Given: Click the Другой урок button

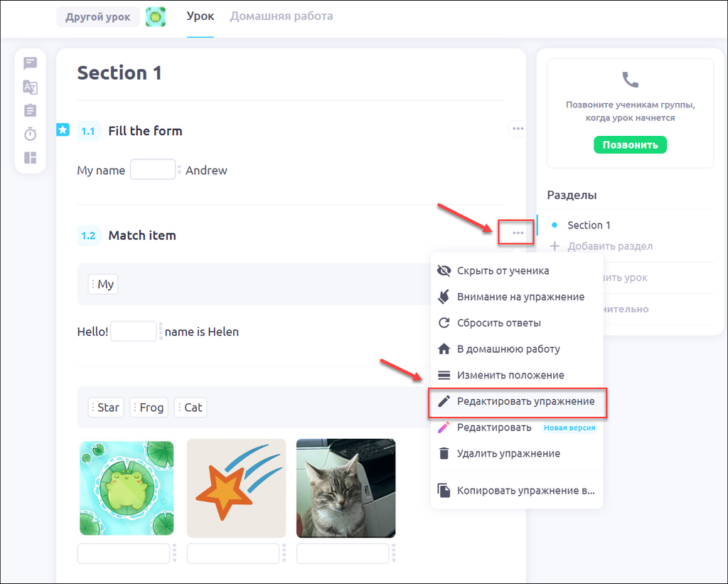Looking at the screenshot, I should (x=98, y=17).
